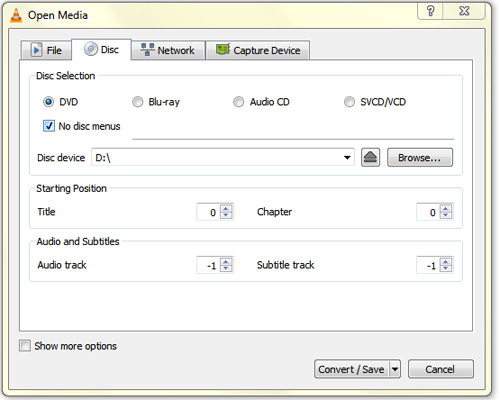Image resolution: width=500 pixels, height=400 pixels.
Task: Close the Open Media dialog
Action: [464, 11]
